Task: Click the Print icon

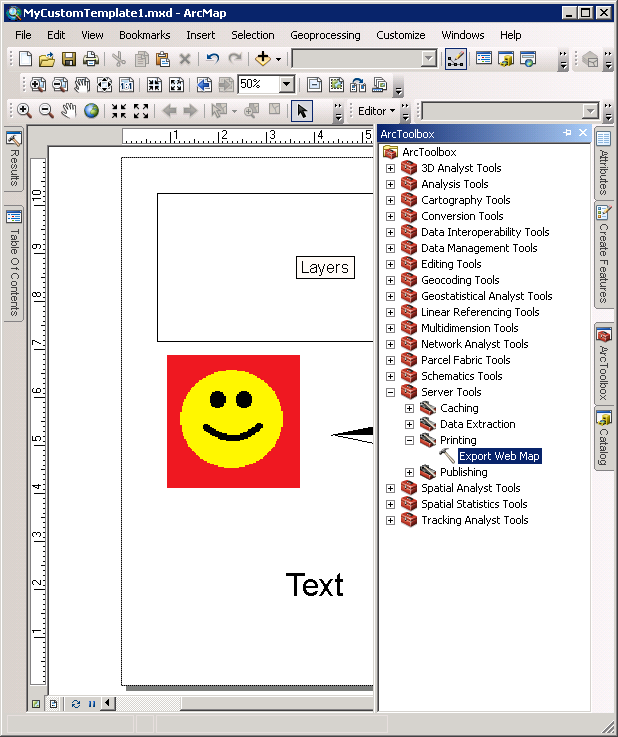Action: (91, 59)
